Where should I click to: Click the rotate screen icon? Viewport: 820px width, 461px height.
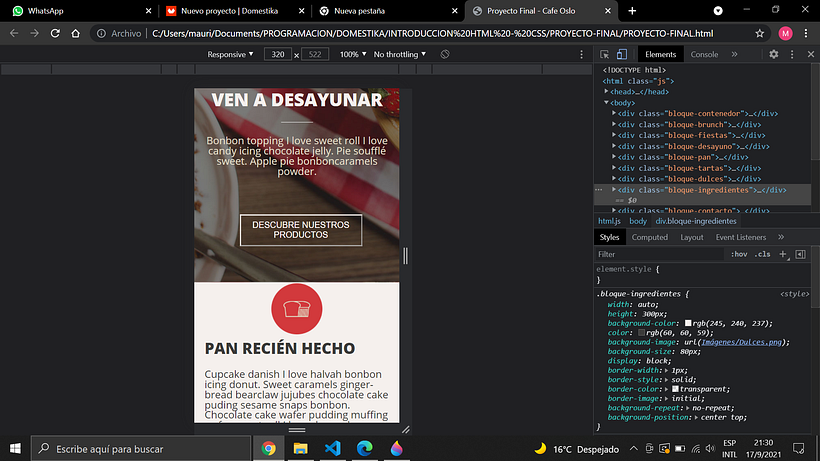[x=445, y=54]
